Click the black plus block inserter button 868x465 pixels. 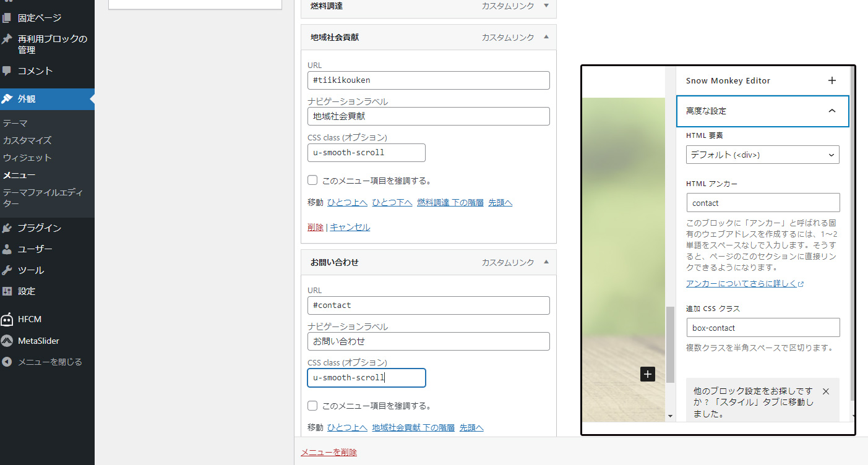(647, 374)
